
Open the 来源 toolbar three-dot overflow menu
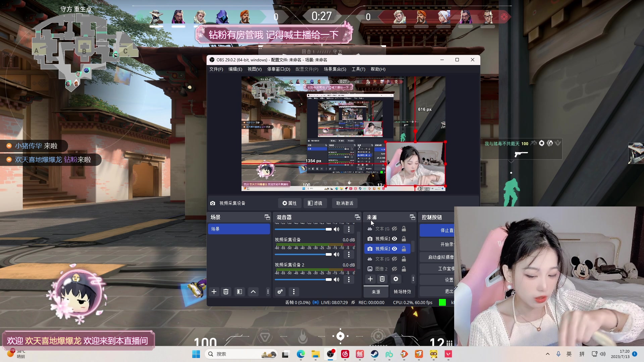pos(413,279)
